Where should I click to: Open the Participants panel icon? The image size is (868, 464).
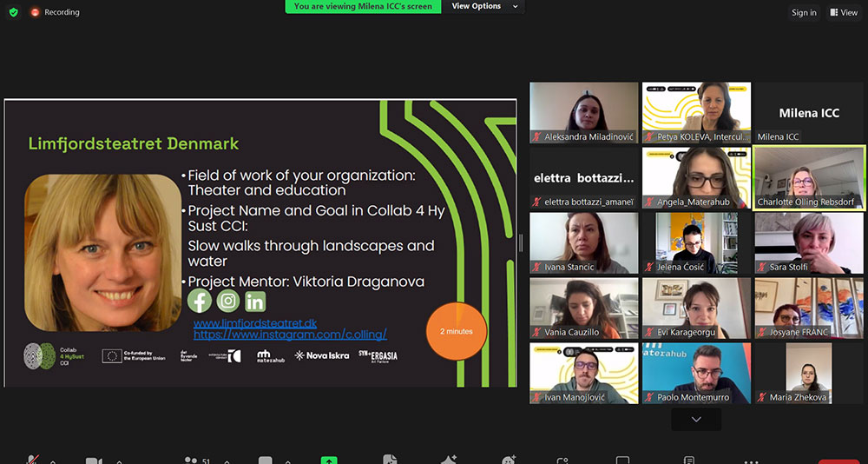191,461
